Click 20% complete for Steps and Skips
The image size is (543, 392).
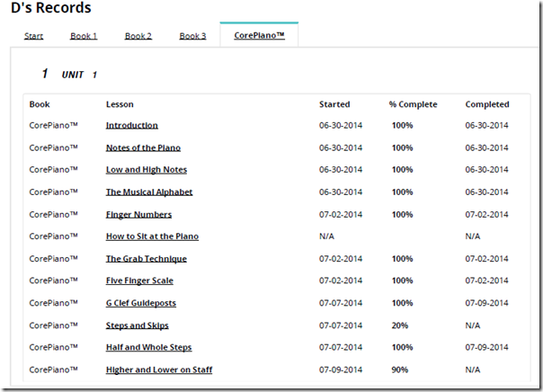[x=400, y=325]
